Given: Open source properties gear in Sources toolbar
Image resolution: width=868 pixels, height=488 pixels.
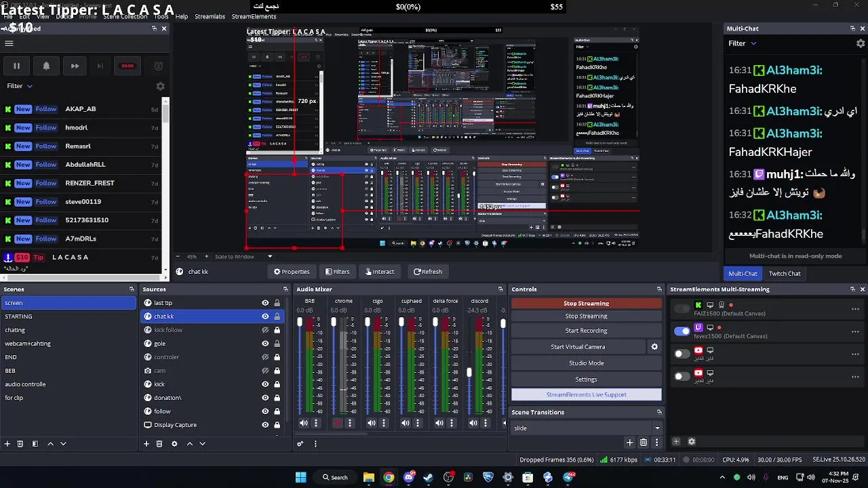Looking at the screenshot, I should point(174,443).
